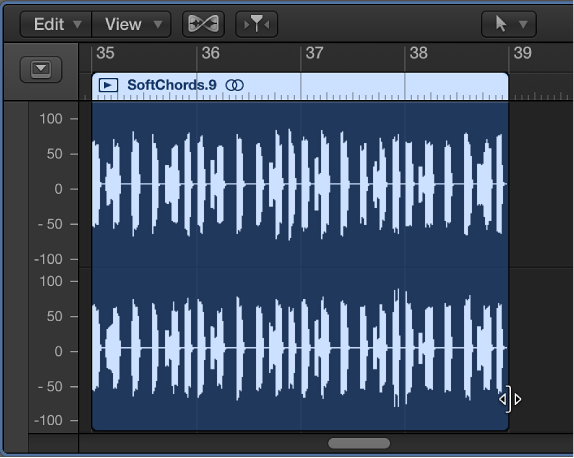Click bar 38 in the ruler
The width and height of the screenshot is (574, 458).
tap(418, 53)
